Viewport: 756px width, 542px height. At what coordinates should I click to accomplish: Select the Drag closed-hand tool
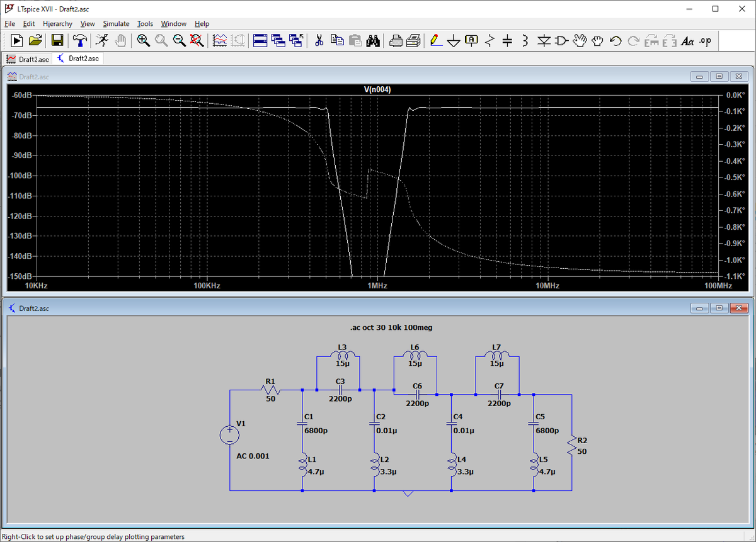coord(598,40)
